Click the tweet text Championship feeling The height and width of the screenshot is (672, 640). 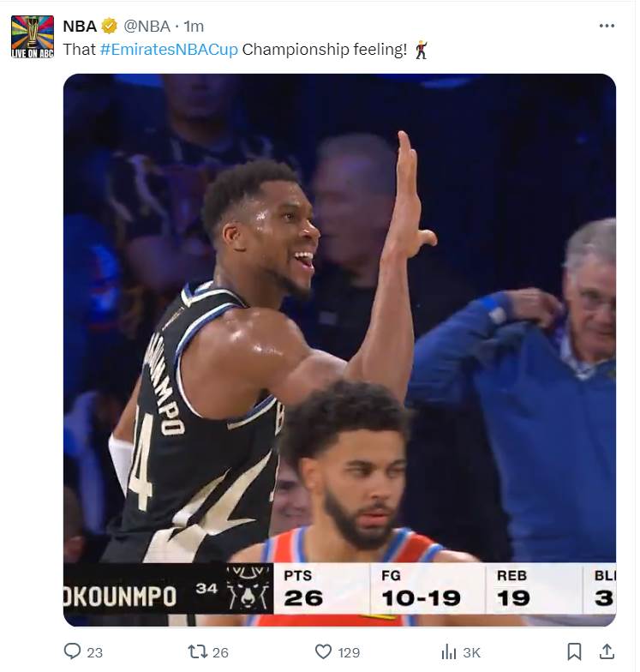coord(324,50)
